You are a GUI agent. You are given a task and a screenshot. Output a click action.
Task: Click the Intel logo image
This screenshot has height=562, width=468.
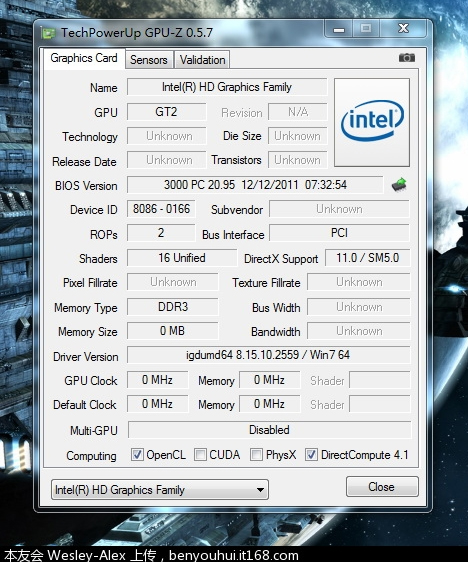tap(372, 123)
